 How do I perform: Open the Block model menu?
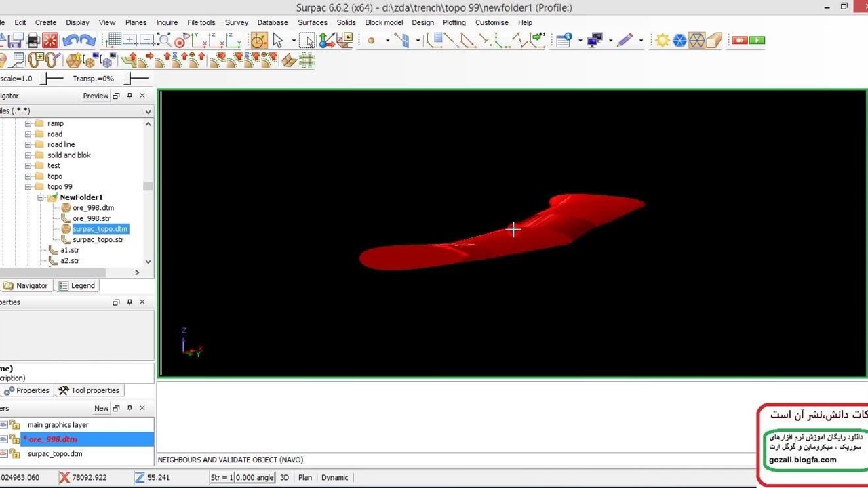(x=383, y=22)
